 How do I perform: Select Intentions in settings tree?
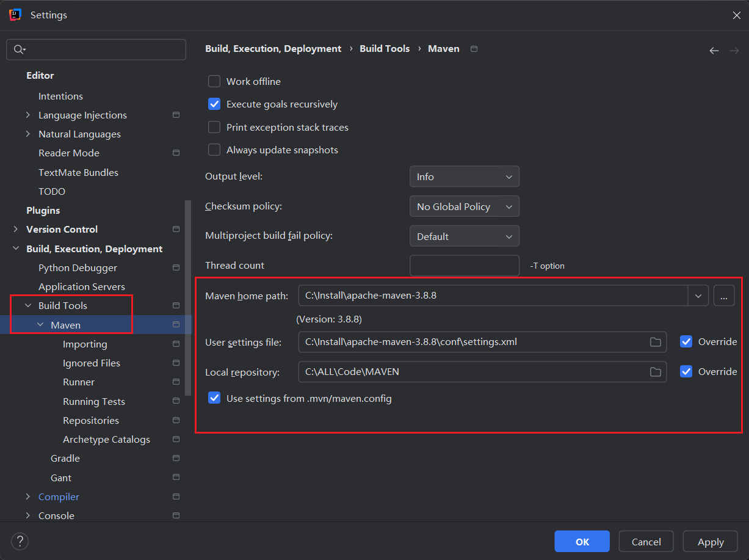60,96
